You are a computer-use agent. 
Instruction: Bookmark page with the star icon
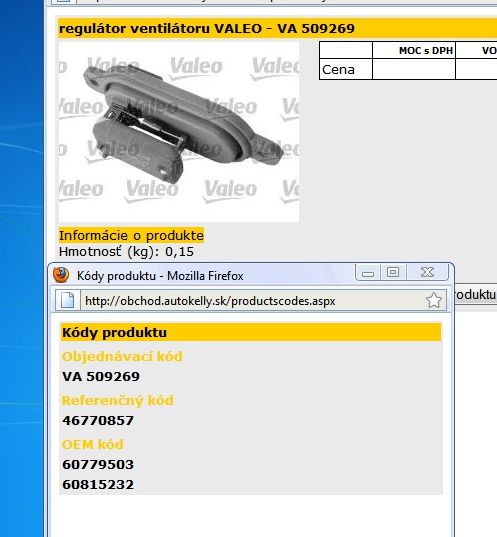(x=434, y=300)
